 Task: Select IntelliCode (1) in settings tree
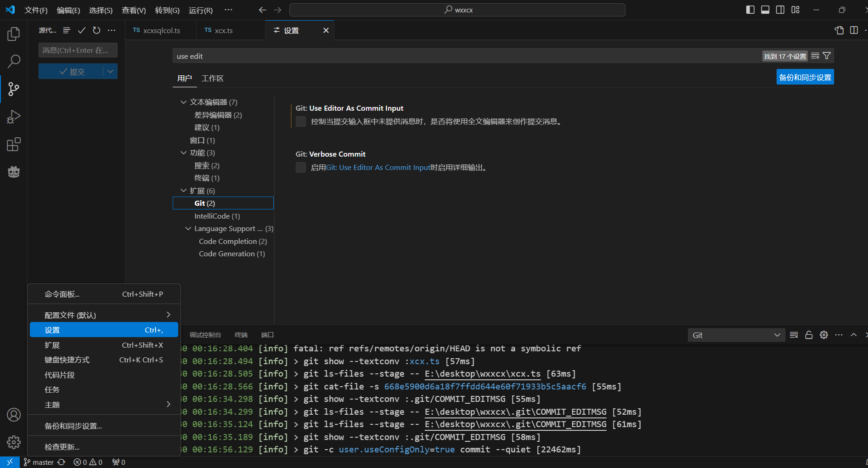[x=217, y=216]
